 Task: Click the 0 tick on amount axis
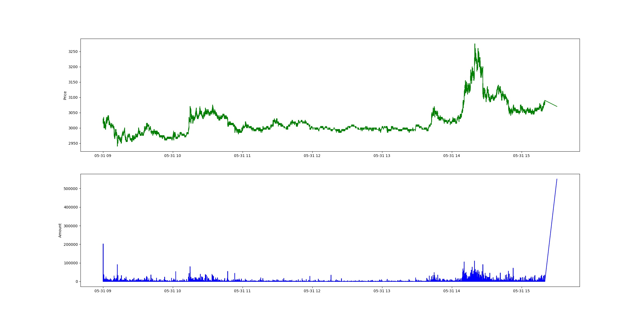77,281
